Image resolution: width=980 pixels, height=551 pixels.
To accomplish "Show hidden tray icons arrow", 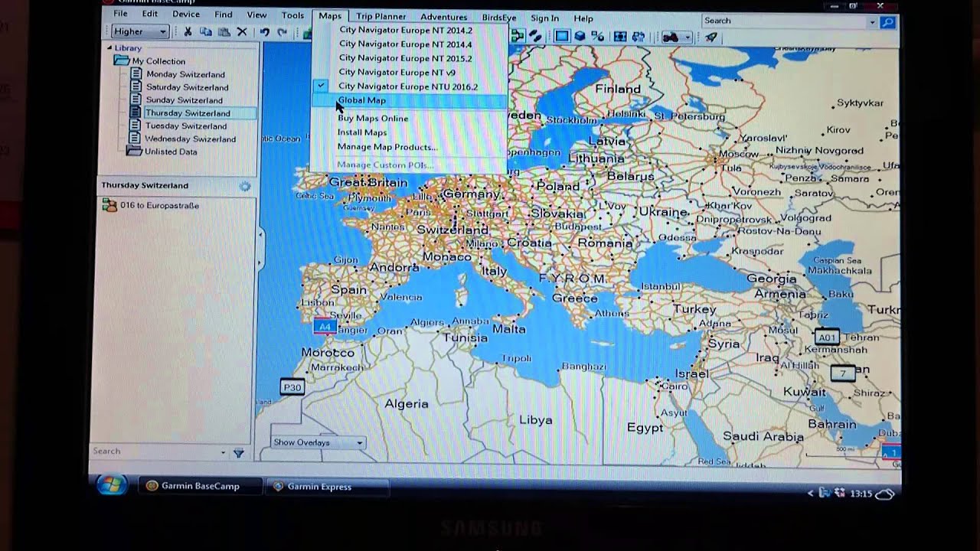I will click(811, 494).
